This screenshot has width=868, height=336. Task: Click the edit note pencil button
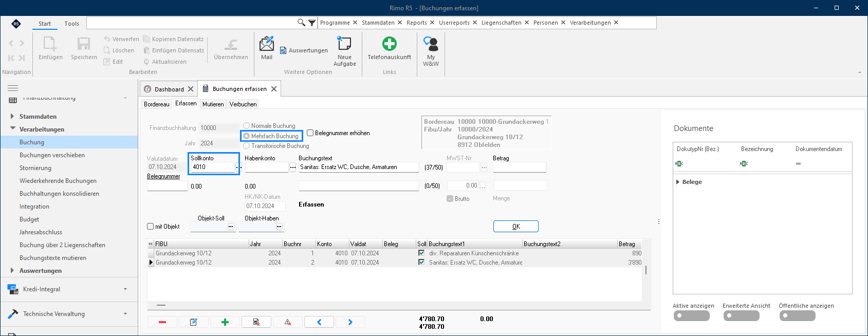194,322
